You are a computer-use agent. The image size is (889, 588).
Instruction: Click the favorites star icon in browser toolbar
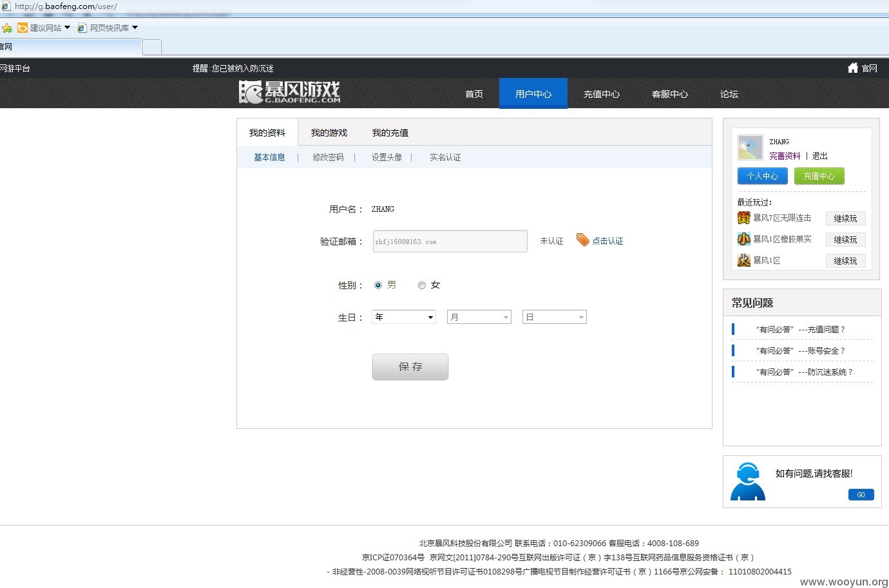click(7, 28)
